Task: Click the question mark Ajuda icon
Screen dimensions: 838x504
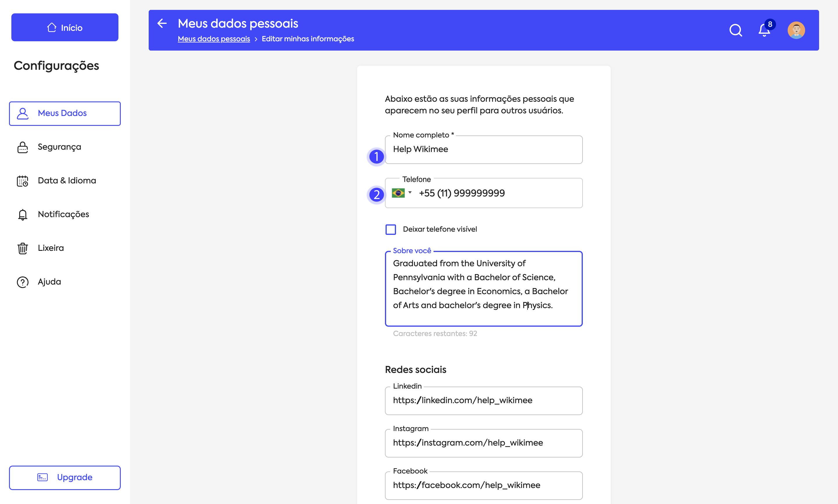Action: [x=22, y=282]
